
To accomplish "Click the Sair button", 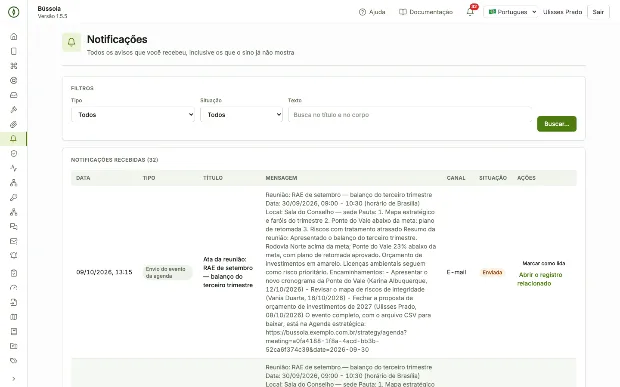I will (x=598, y=12).
